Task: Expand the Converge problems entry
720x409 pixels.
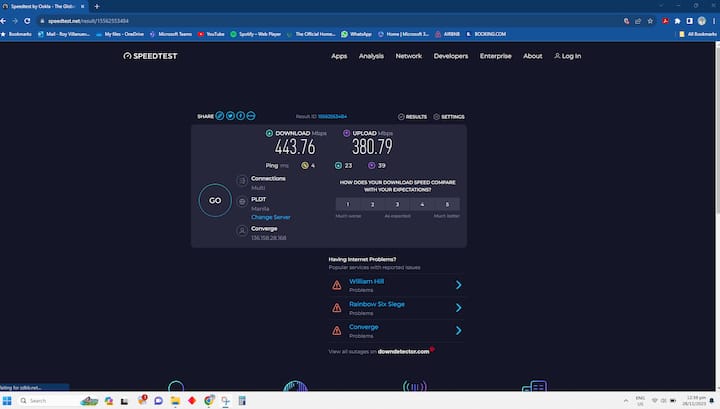Action: [x=458, y=331]
